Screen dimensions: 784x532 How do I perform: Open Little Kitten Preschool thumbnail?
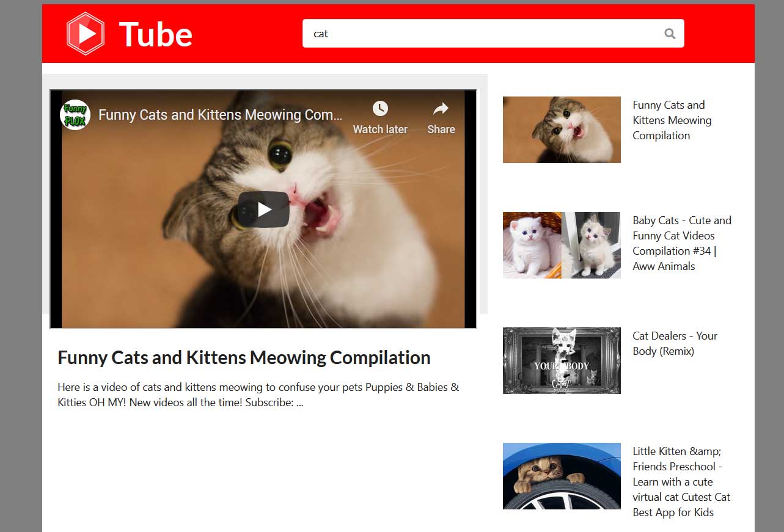coord(562,476)
